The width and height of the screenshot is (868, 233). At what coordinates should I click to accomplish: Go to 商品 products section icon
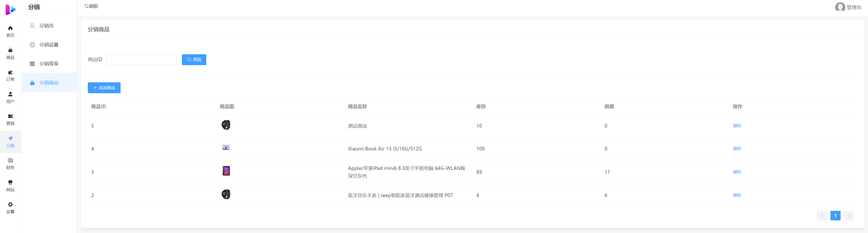pyautogui.click(x=10, y=50)
